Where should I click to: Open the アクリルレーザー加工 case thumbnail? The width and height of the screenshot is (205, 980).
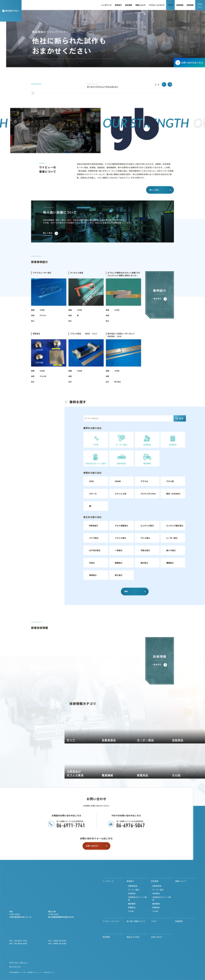coord(49,292)
